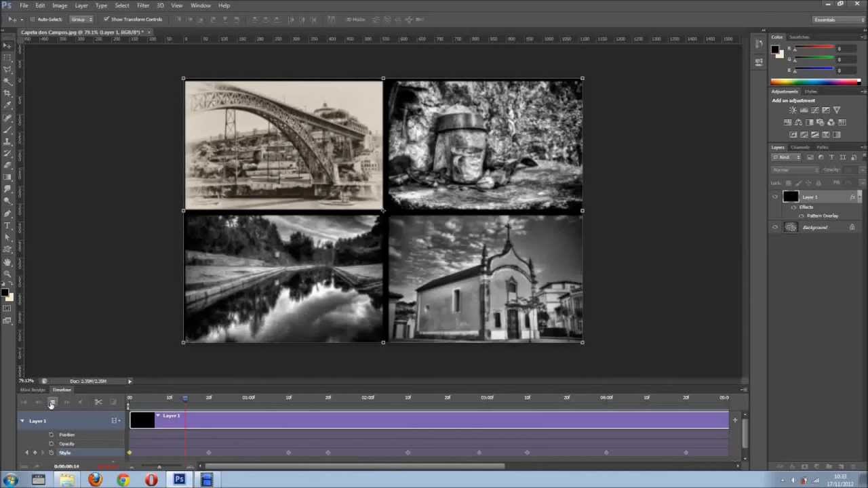
Task: Select the Hand tool
Action: click(x=7, y=262)
